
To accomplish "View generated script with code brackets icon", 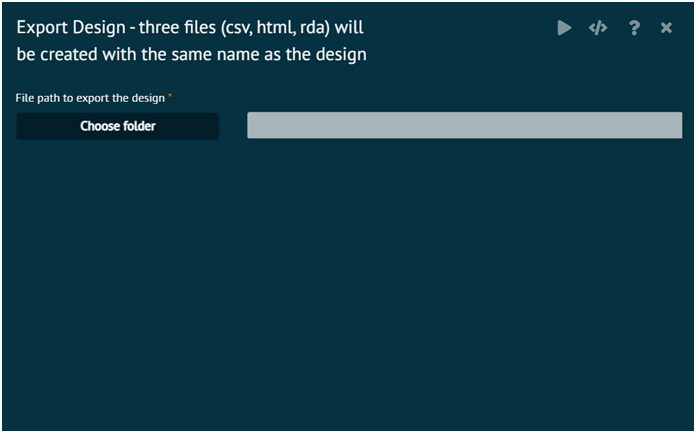I will click(598, 28).
